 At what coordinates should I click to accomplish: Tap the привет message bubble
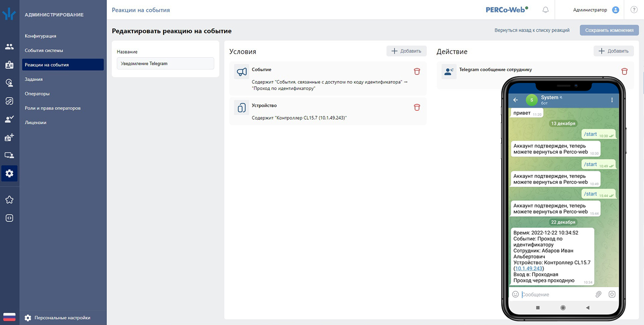(527, 114)
